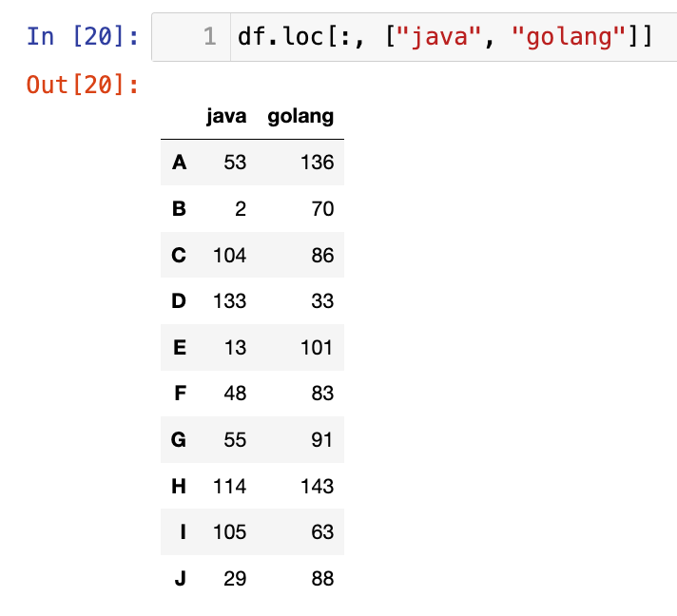Select the java value 2 in row B
Image resolution: width=677 pixels, height=616 pixels.
coord(241,209)
